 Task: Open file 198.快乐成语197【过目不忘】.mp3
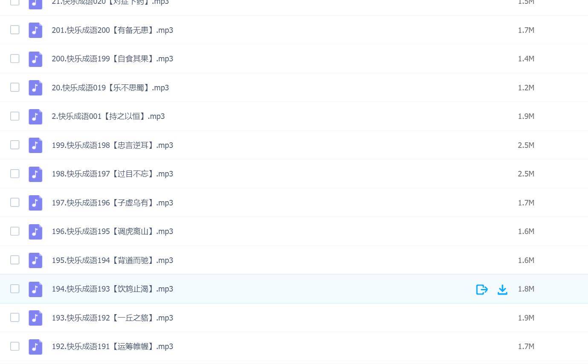[113, 174]
